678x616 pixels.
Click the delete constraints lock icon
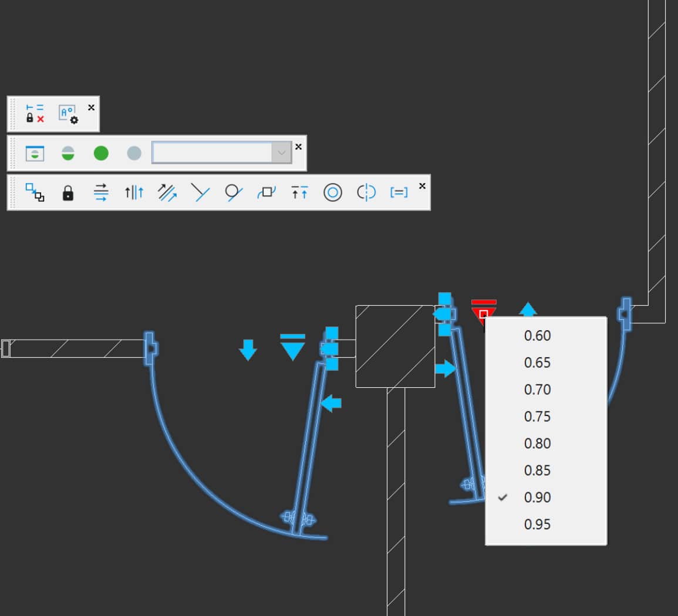click(x=35, y=113)
